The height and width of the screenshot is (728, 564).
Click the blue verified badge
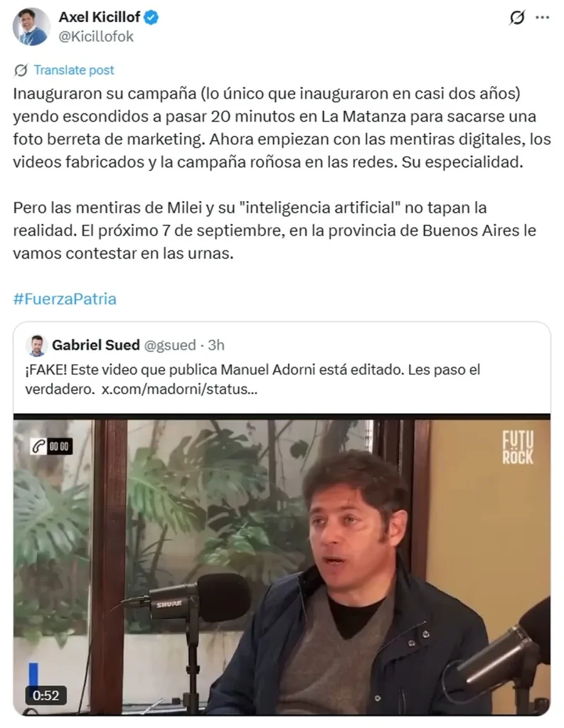151,18
